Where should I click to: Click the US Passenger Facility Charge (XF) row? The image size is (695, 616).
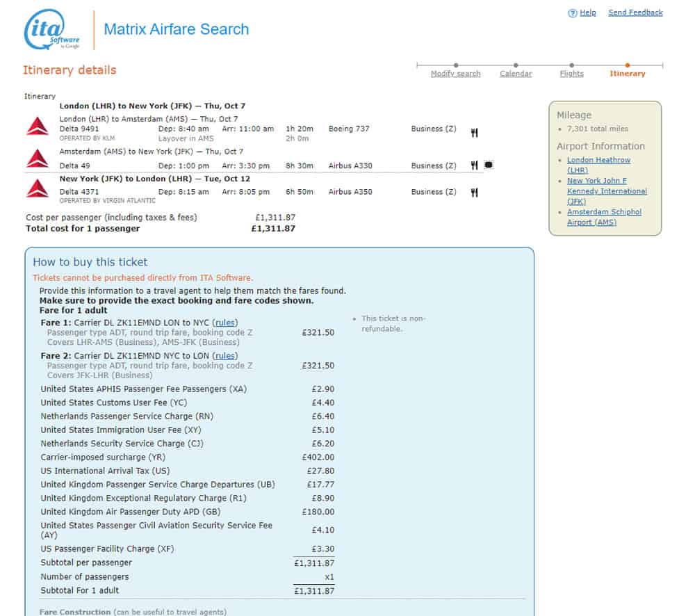coord(188,549)
